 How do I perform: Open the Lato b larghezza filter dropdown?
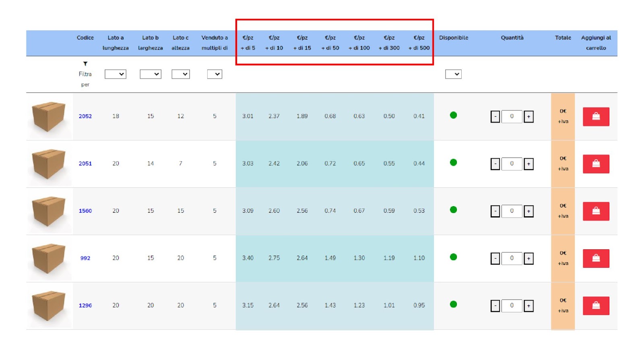[x=151, y=74]
